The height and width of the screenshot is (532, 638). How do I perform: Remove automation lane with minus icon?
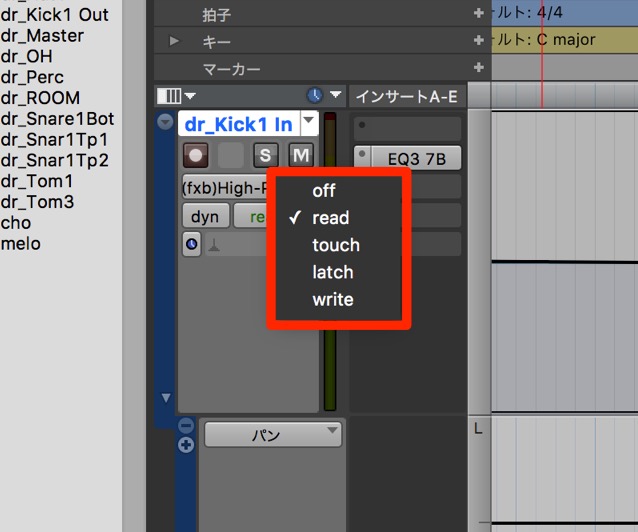(x=186, y=426)
